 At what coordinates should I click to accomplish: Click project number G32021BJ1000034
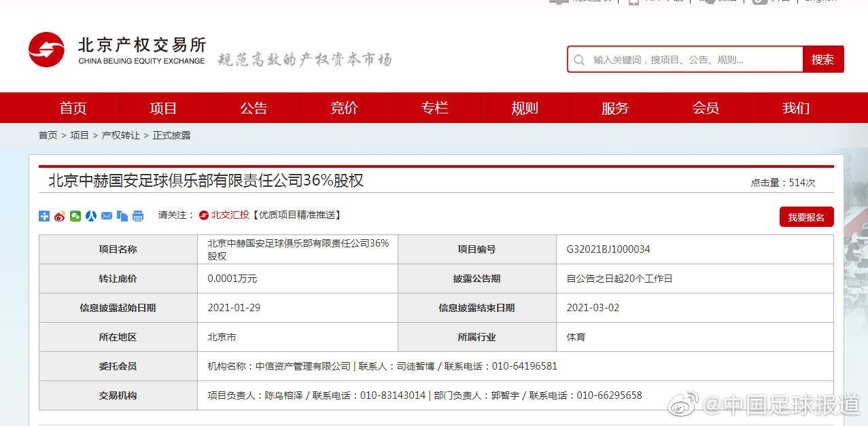[608, 249]
